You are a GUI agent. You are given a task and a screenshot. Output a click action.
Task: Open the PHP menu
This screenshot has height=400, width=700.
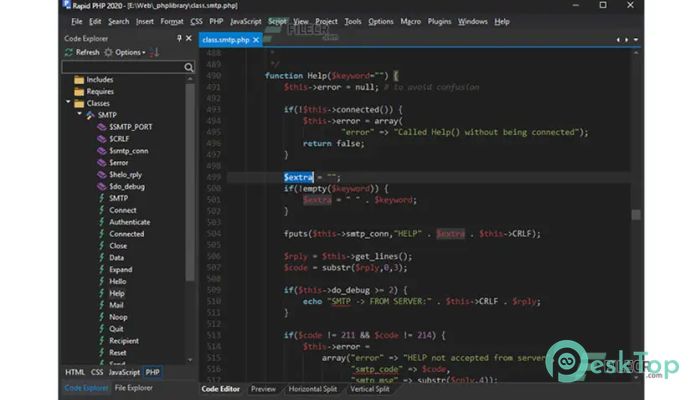click(216, 21)
